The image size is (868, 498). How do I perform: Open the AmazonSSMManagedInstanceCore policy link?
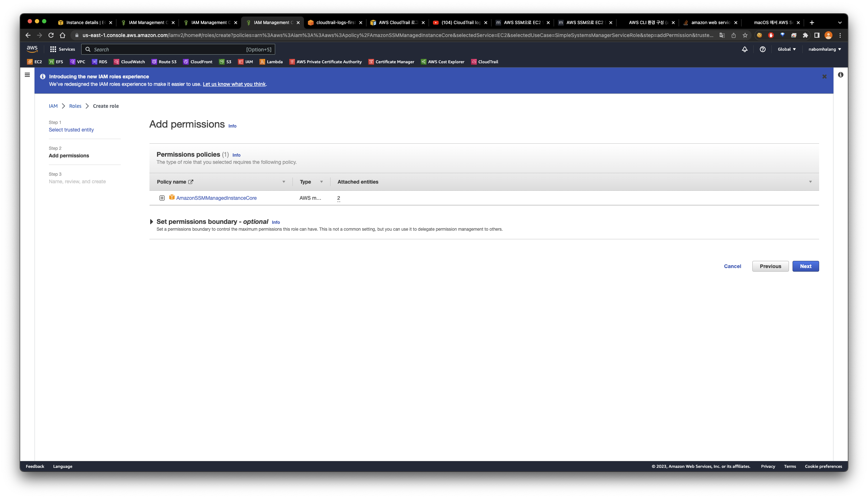pos(216,198)
